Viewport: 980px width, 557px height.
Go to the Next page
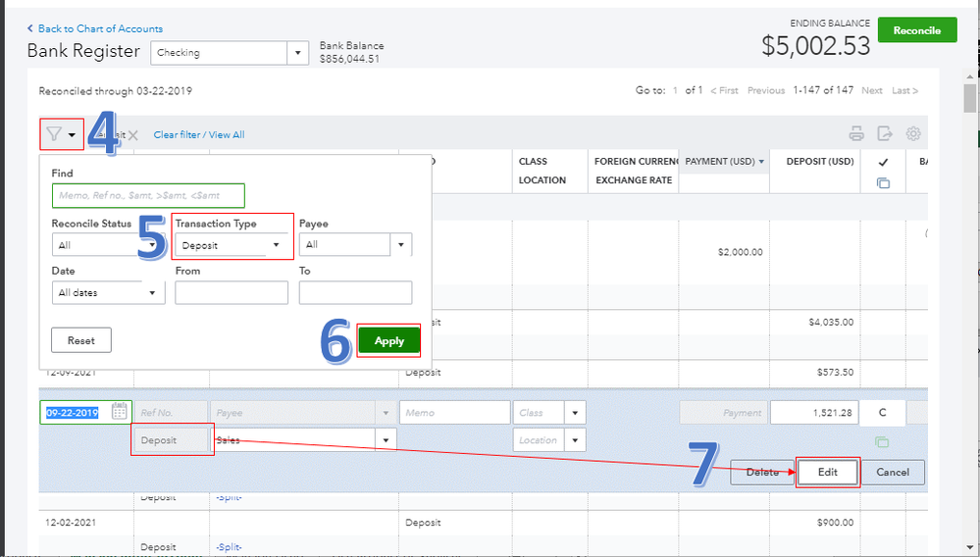(871, 90)
